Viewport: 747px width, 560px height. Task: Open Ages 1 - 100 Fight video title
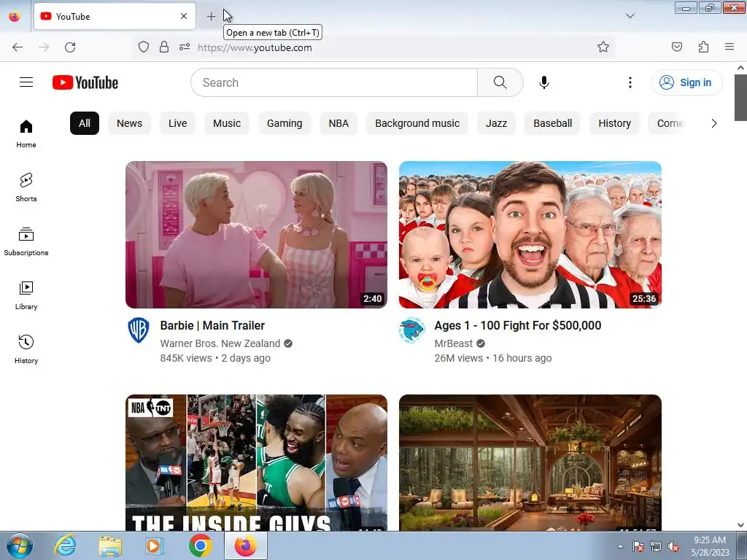tap(518, 325)
